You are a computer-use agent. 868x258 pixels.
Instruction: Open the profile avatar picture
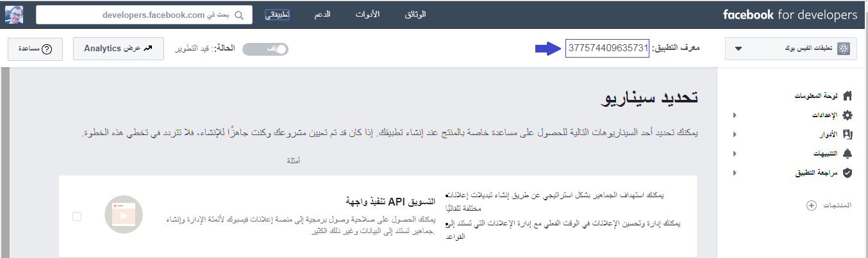click(15, 15)
